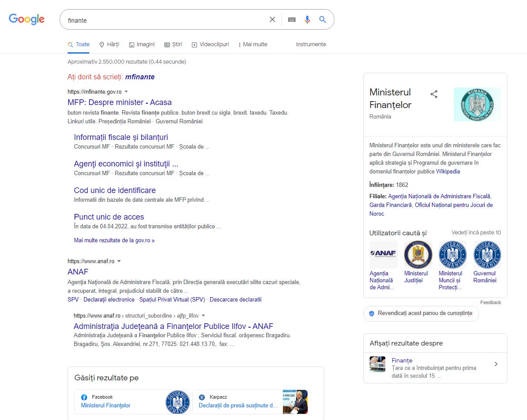Expand the ajfp_ilfov result options arrow
This screenshot has width=527, height=420.
(203, 316)
